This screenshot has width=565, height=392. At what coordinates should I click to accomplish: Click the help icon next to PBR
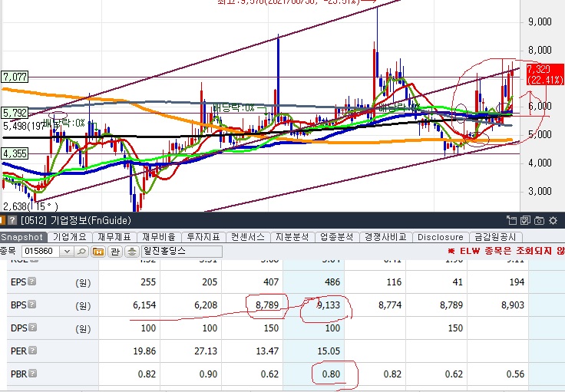tap(33, 374)
